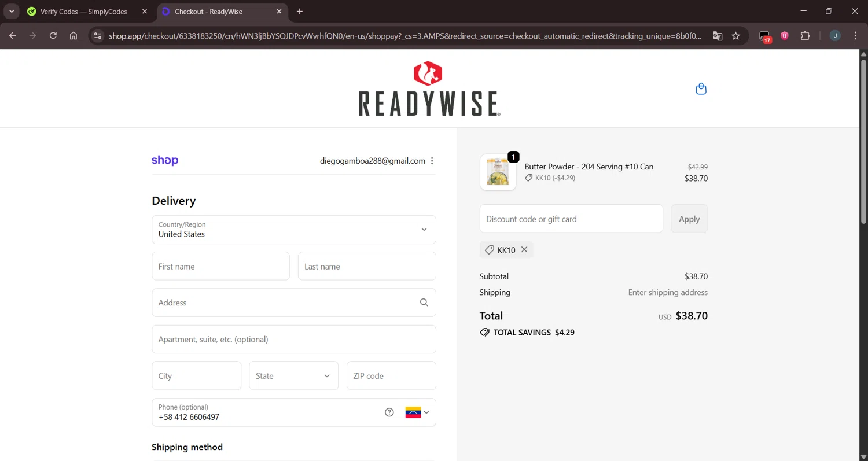
Task: Click the Butter Powder product thumbnail
Action: click(498, 172)
